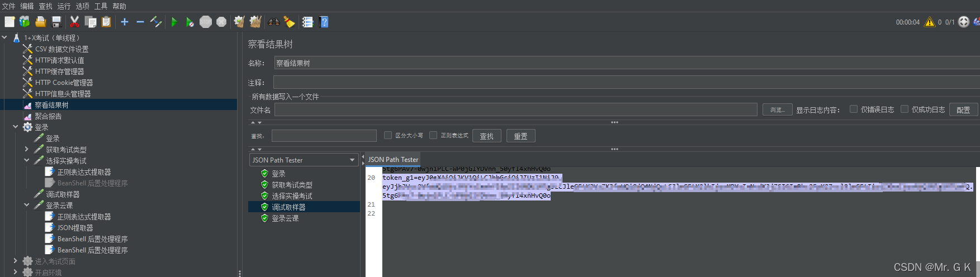Screen dimensions: 980x277
Task: Clear results with single broom gear icon
Action: [239, 22]
